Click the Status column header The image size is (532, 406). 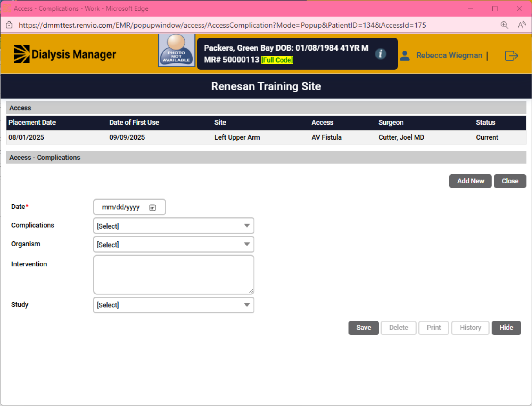point(485,122)
